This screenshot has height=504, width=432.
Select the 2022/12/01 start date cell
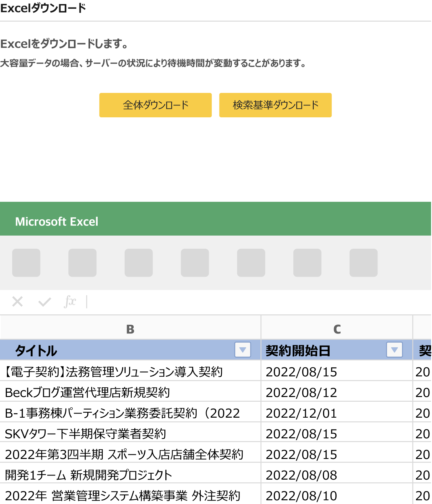click(x=337, y=413)
